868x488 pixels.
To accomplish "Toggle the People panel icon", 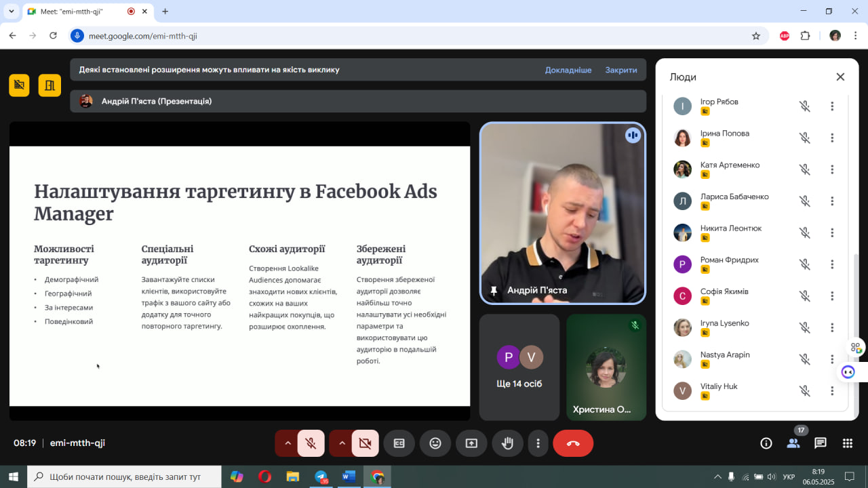I will pos(793,443).
